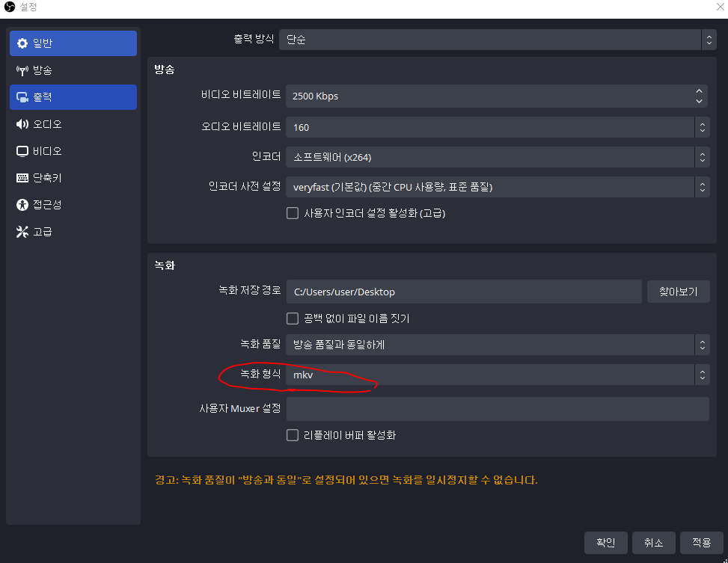Click the 적용 button
728x563 pixels.
[702, 543]
